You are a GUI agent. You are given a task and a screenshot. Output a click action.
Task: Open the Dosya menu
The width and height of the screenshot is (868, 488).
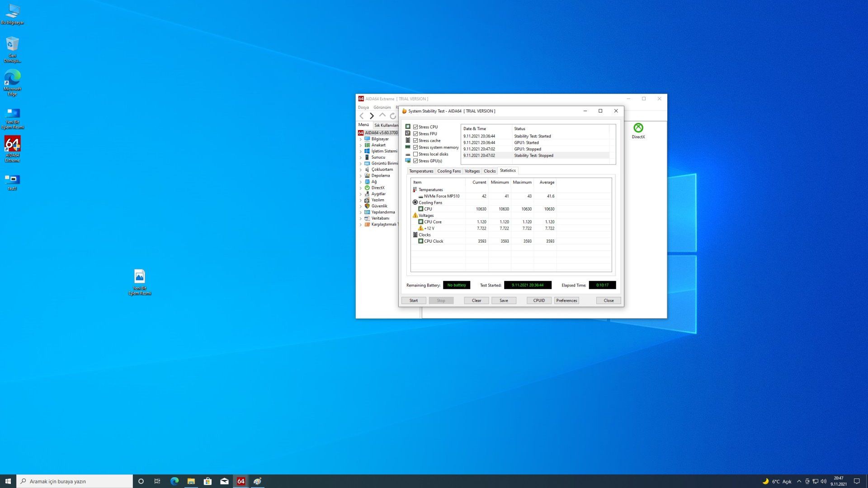pos(363,108)
